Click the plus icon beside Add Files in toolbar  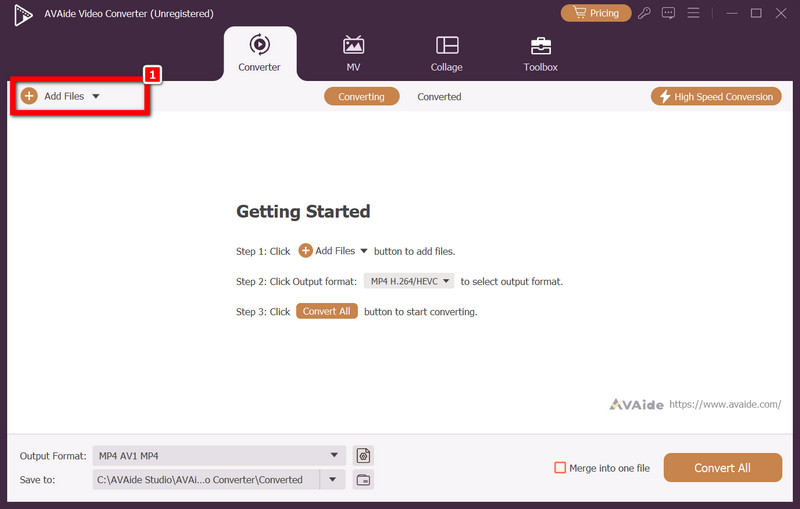29,96
